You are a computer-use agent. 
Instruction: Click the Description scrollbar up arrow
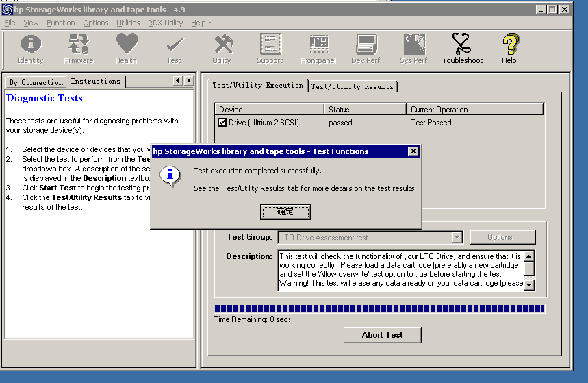click(528, 256)
